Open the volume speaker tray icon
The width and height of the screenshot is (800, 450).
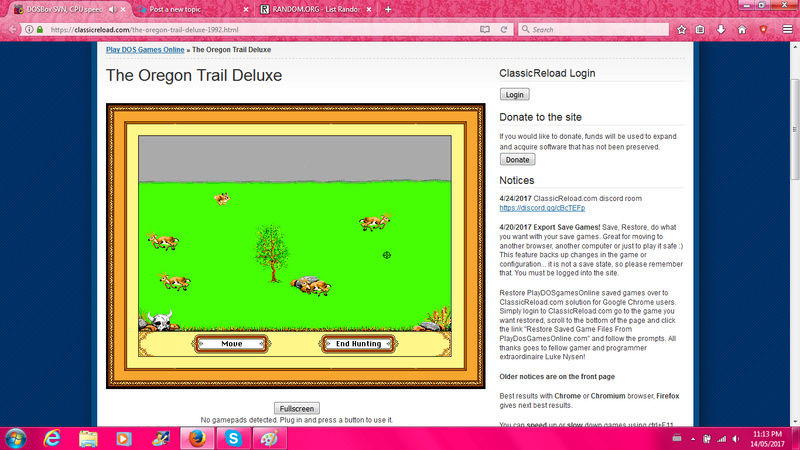click(x=736, y=439)
